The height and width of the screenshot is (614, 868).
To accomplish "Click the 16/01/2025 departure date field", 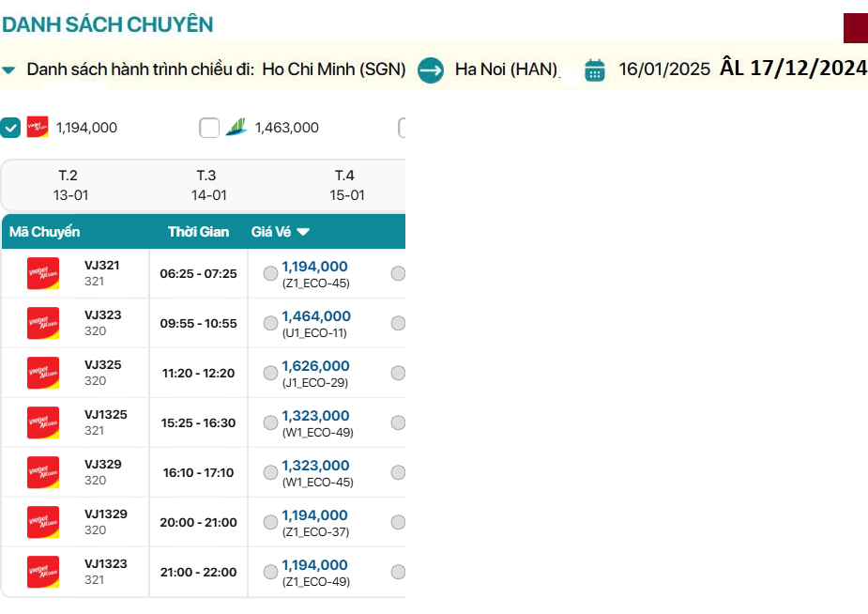I will 663,69.
